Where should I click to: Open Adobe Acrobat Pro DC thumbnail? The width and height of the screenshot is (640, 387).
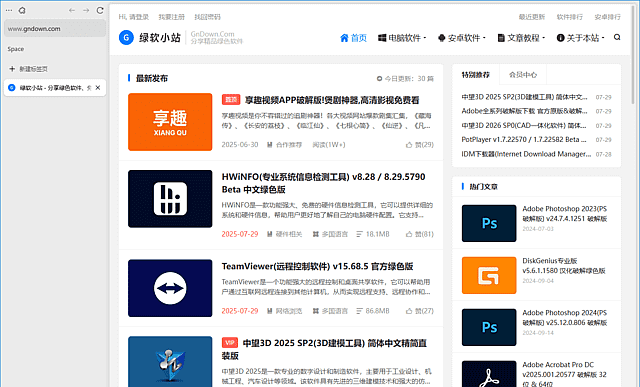[489, 374]
